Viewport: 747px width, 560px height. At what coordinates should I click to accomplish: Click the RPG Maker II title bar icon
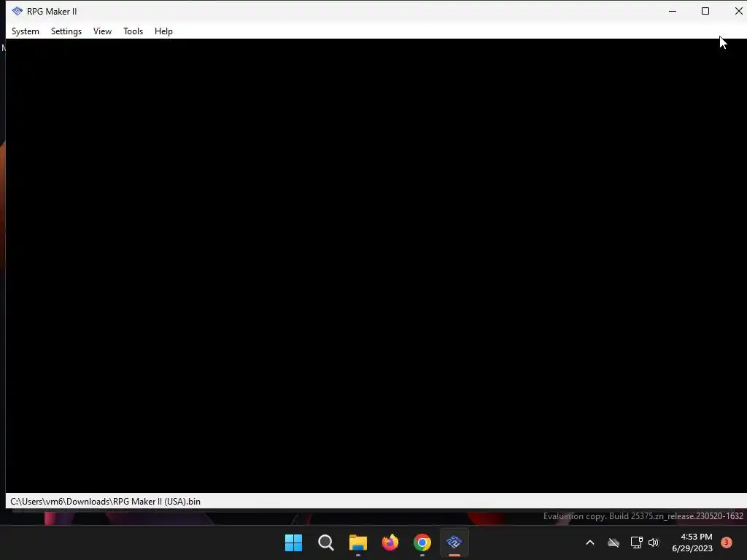18,11
